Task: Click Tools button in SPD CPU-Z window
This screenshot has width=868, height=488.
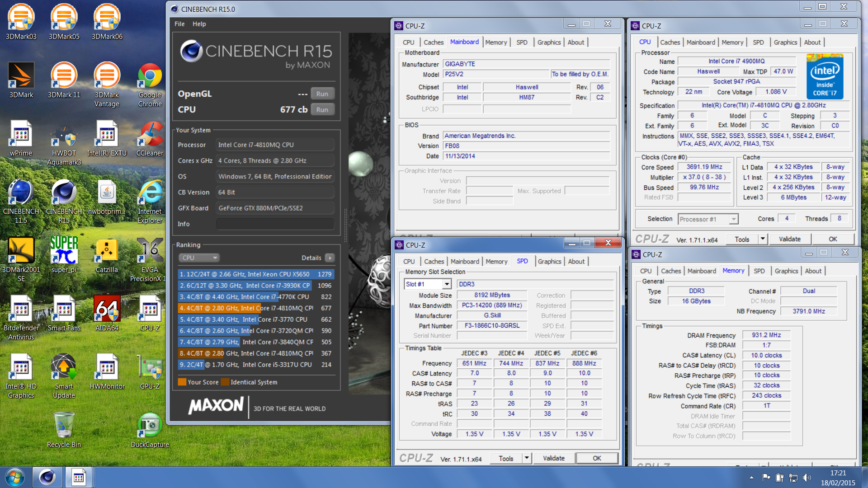Action: click(x=506, y=458)
